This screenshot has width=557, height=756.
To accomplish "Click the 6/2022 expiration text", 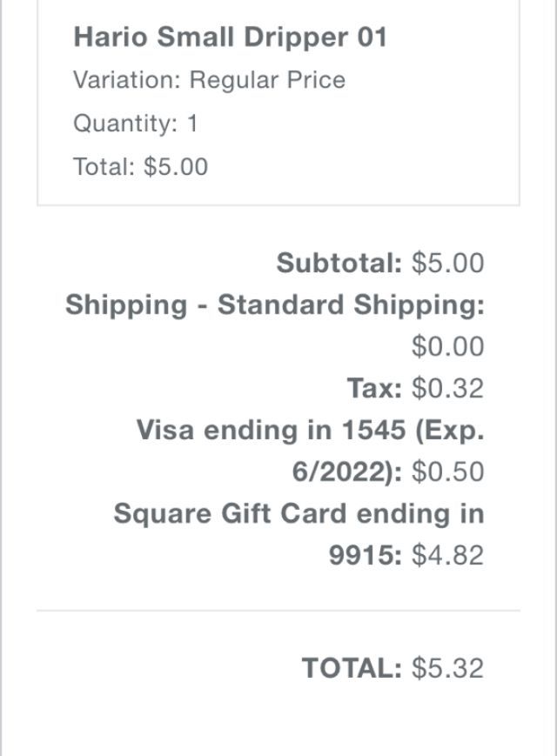I will (x=346, y=472).
